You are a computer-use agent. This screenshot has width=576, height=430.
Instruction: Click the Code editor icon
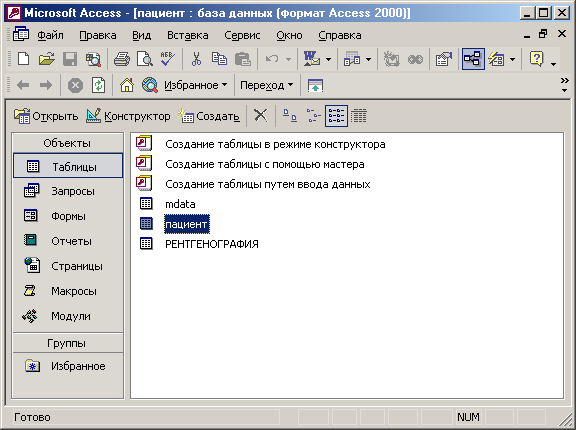(392, 59)
